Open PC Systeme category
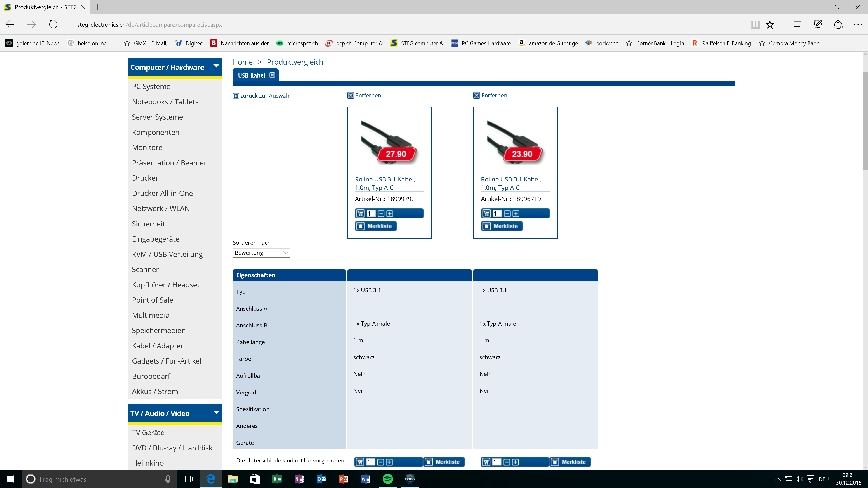 point(151,87)
